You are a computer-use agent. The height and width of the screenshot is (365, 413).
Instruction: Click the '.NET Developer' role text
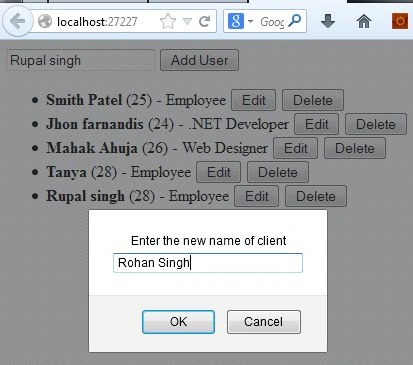tap(238, 124)
